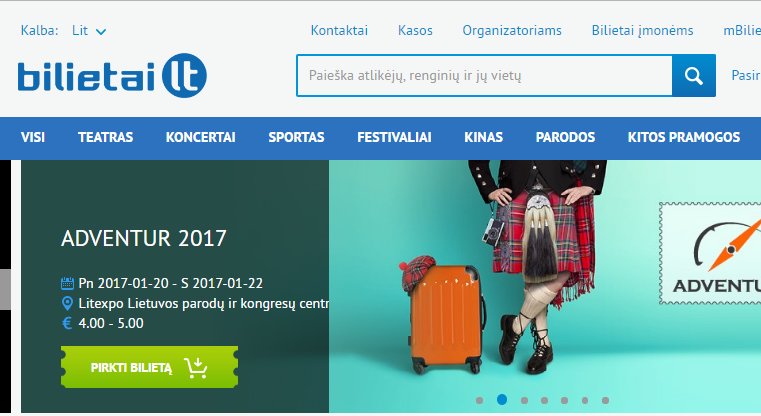Open the Organizatoriams link
Viewport: 761px width, 416px height.
pyautogui.click(x=512, y=31)
